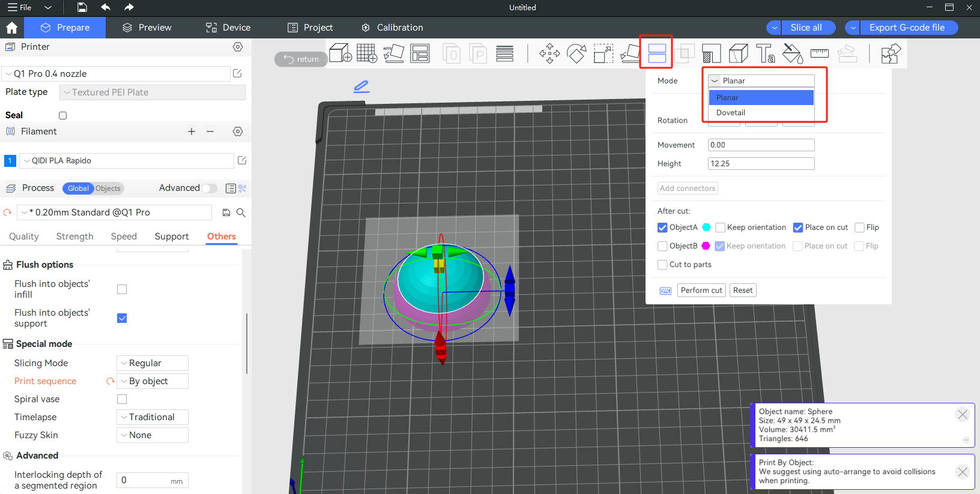Enable the Cut to parts checkbox
This screenshot has width=980, height=494.
(x=662, y=265)
